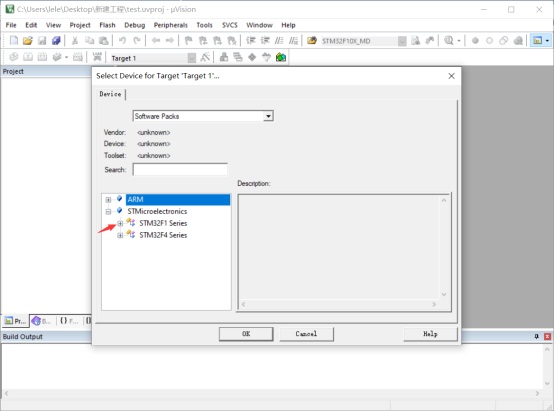Screen dimensions: 554x411
Task: Close the Select Device dialog
Action: [x=451, y=76]
